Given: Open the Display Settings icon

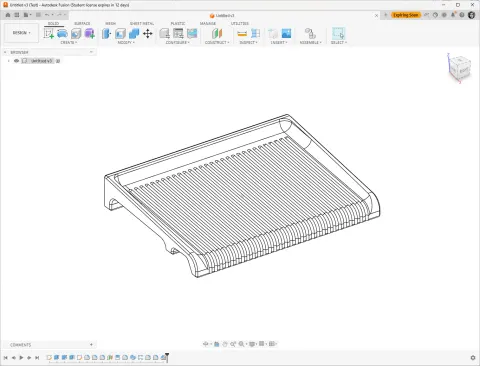Looking at the screenshot, I should point(252,344).
